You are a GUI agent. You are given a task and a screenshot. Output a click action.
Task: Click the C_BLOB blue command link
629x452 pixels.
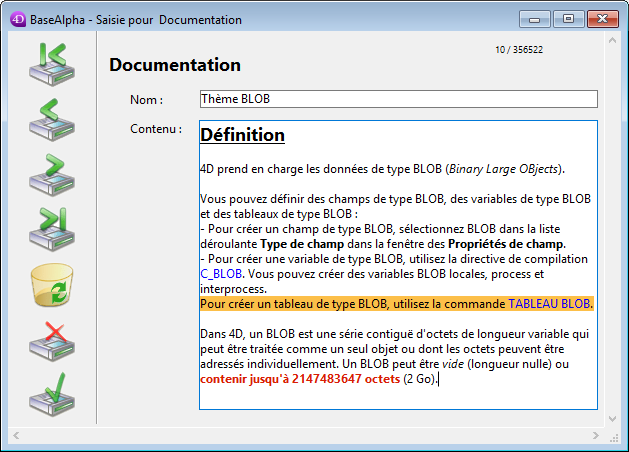click(221, 274)
